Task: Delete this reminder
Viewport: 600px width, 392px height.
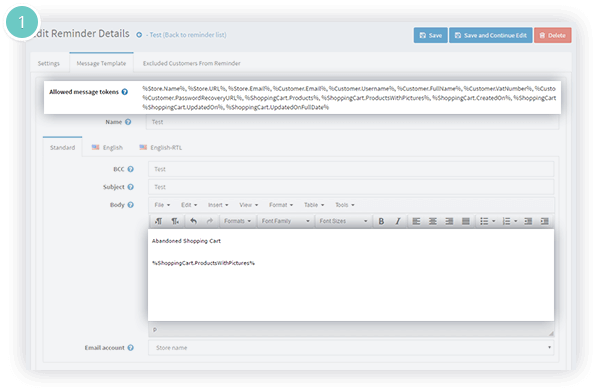Action: tap(553, 35)
